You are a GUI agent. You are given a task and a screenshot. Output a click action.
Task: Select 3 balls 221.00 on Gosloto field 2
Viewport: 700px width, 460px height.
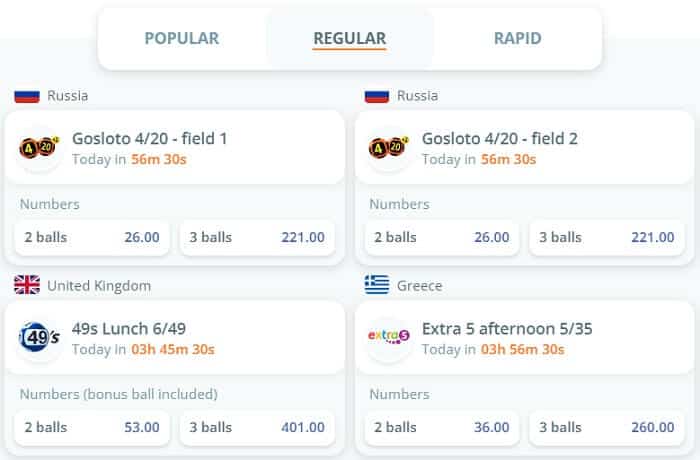tap(607, 238)
